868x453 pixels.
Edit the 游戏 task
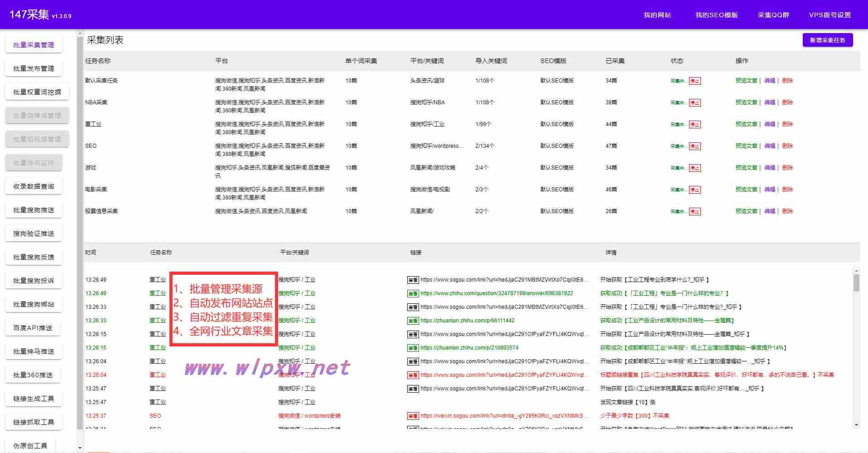pos(770,167)
